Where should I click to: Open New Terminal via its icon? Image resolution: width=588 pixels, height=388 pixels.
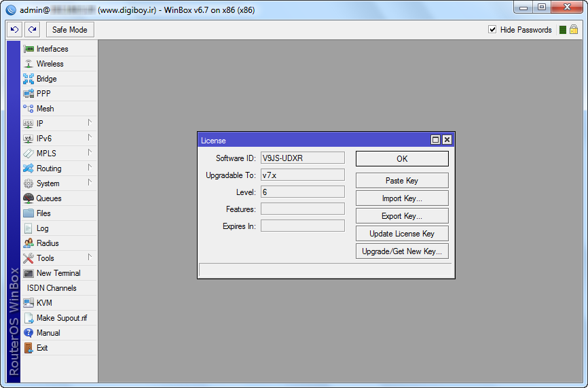29,273
